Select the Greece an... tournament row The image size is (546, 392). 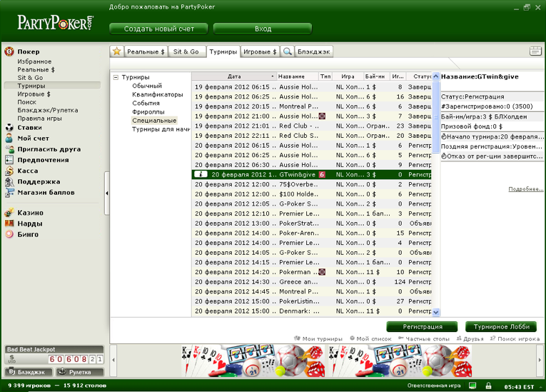tap(312, 281)
